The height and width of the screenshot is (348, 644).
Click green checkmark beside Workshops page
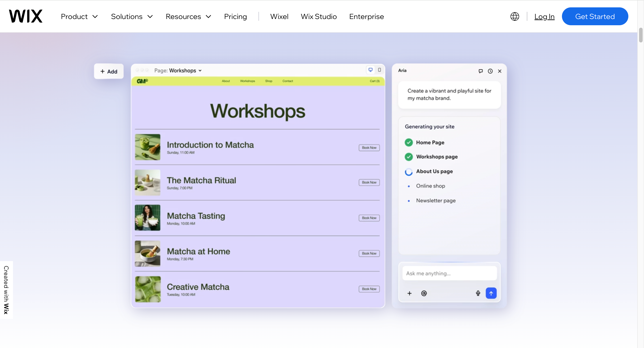click(409, 157)
